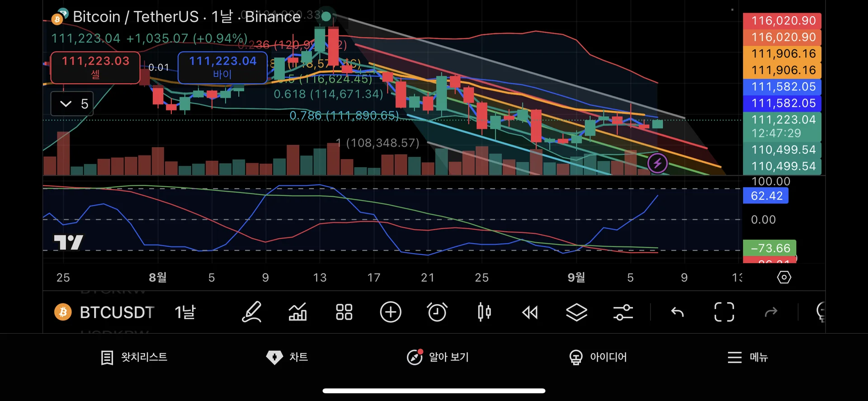
Task: Tap the purple lightning bolt marker
Action: [x=657, y=163]
